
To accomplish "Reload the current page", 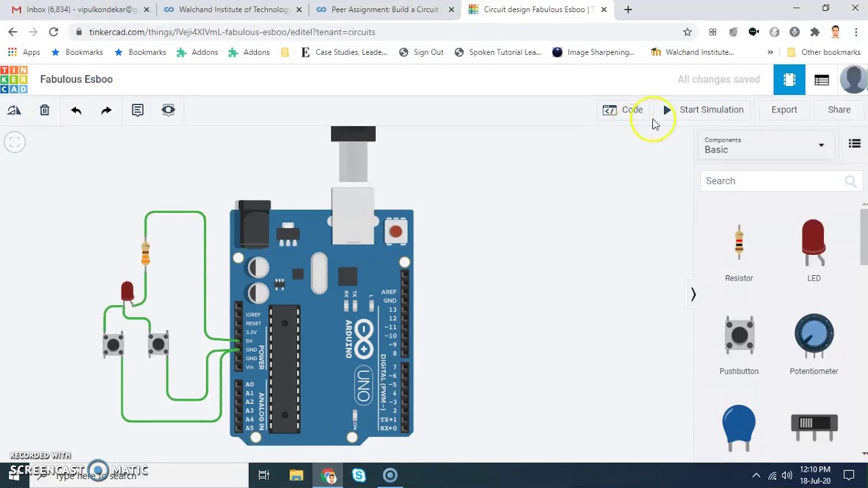I will coord(54,32).
